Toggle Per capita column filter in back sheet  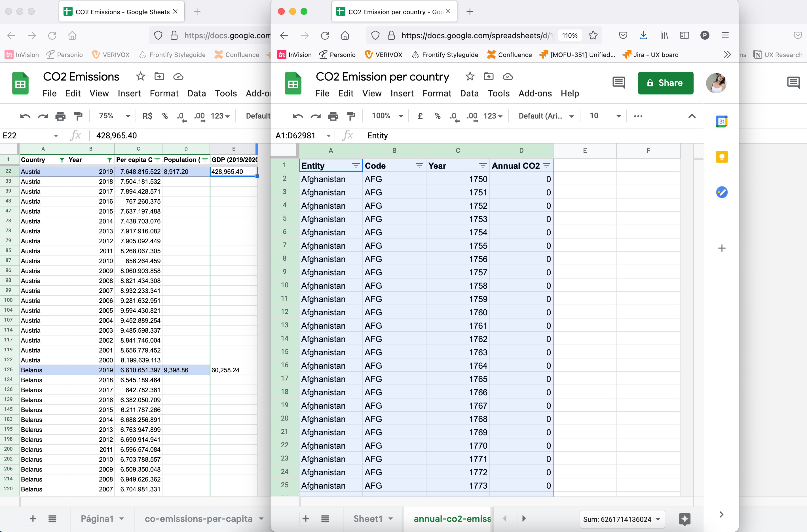(157, 160)
